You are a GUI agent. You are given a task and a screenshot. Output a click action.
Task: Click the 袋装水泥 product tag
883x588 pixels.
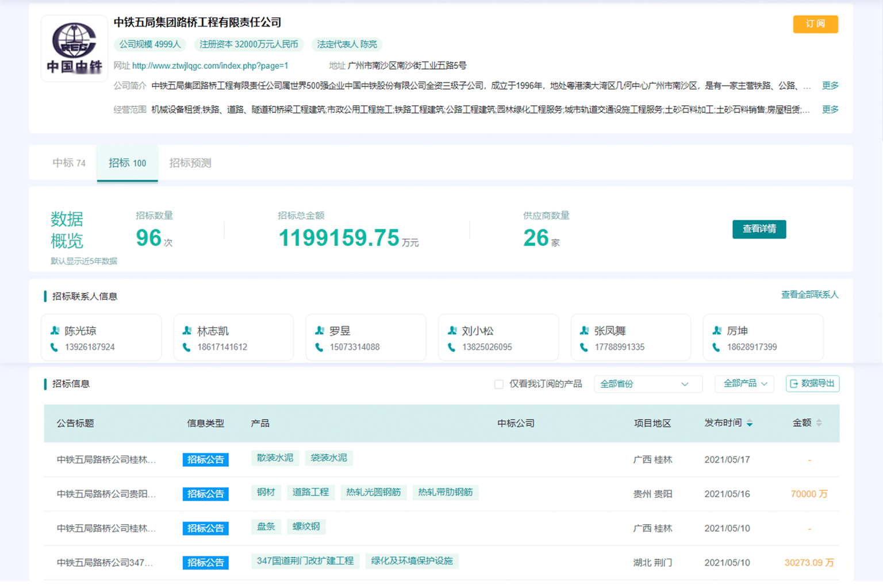(x=329, y=458)
